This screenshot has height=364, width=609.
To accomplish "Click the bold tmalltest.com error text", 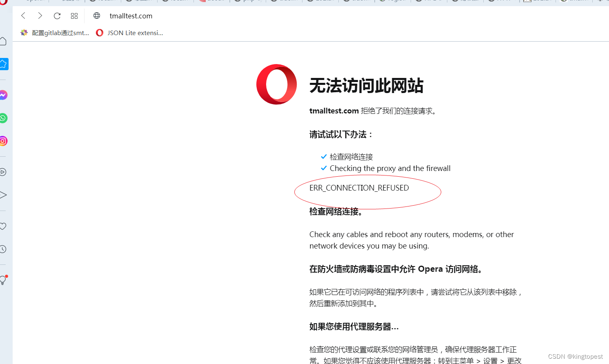I will 334,111.
